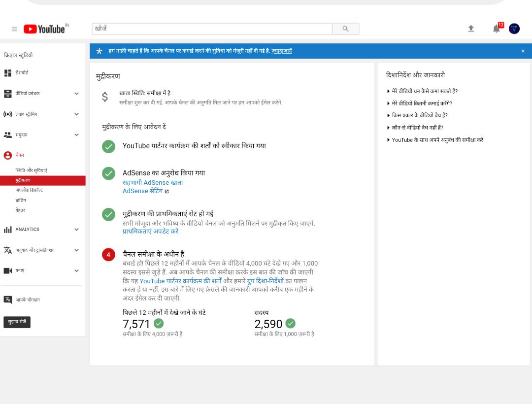The width and height of the screenshot is (532, 404).
Task: Open YouTube पार्टनर कार्यक्रम की शर्तों link
Action: point(180,281)
